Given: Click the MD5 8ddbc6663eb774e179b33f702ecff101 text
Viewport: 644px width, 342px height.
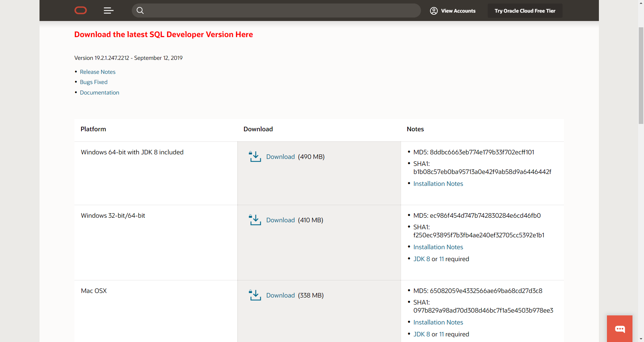Looking at the screenshot, I should click(474, 152).
